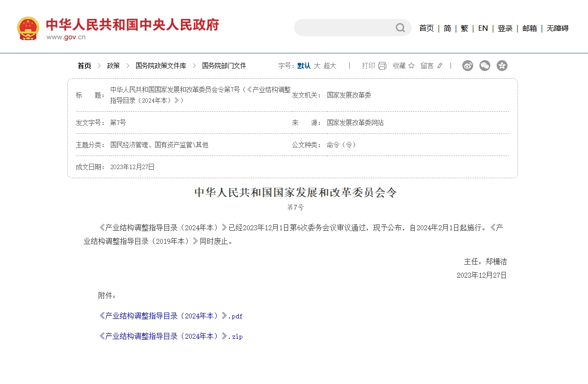588x384 pixels.
Task: Click the QZone star share icon
Action: [x=501, y=66]
